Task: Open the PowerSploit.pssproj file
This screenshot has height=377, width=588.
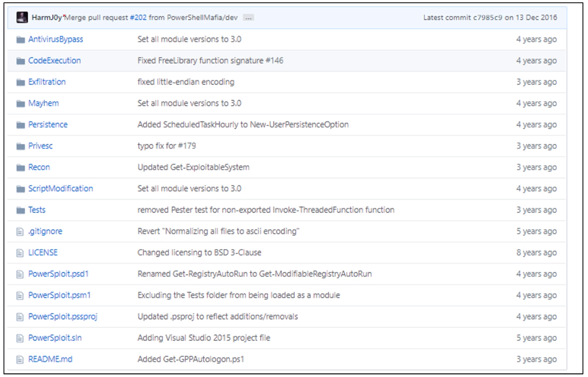Action: (x=63, y=317)
